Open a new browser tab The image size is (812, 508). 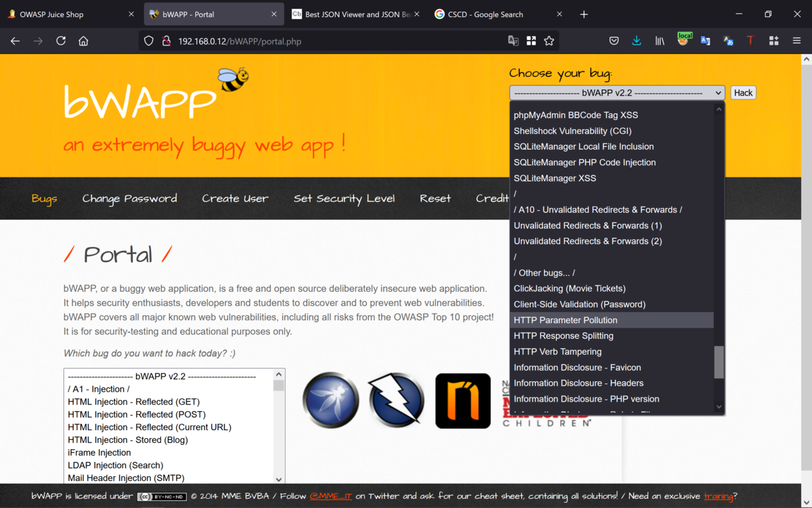coord(584,14)
